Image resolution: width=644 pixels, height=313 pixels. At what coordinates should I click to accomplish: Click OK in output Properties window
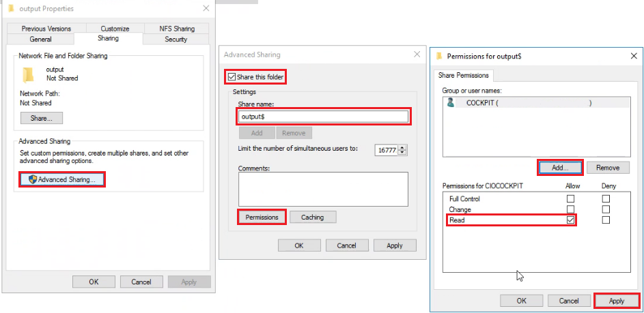point(94,282)
